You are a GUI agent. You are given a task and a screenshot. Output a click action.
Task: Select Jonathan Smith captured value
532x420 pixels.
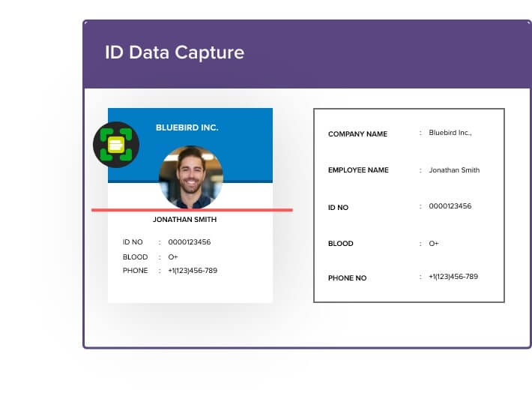(x=454, y=170)
